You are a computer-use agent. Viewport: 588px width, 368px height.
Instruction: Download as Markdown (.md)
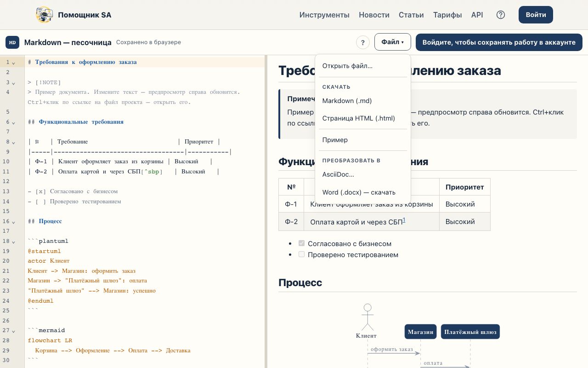click(x=363, y=101)
